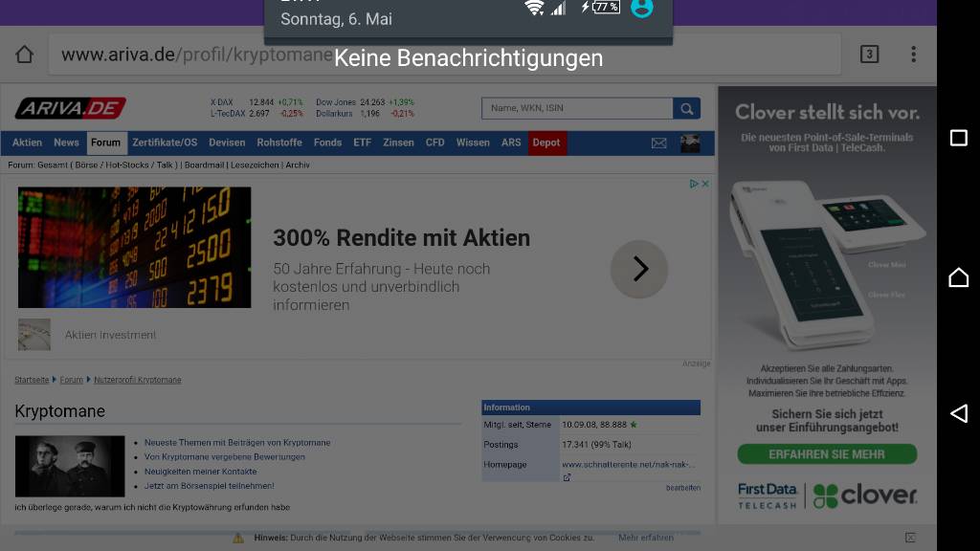Open the stock board ad image
This screenshot has height=551, width=980.
coord(134,248)
